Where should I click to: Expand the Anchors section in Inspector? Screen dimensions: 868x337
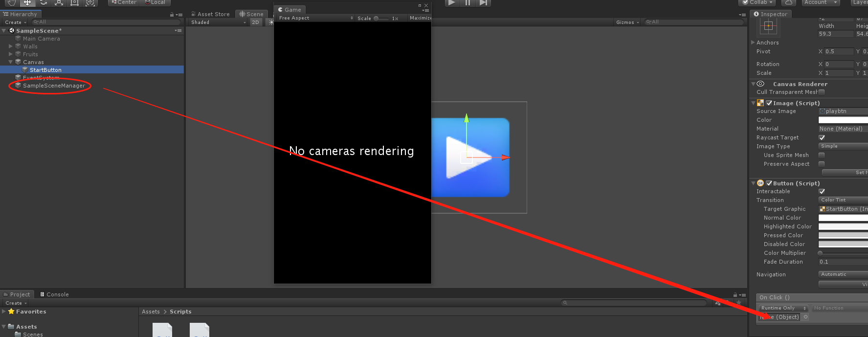[x=753, y=43]
